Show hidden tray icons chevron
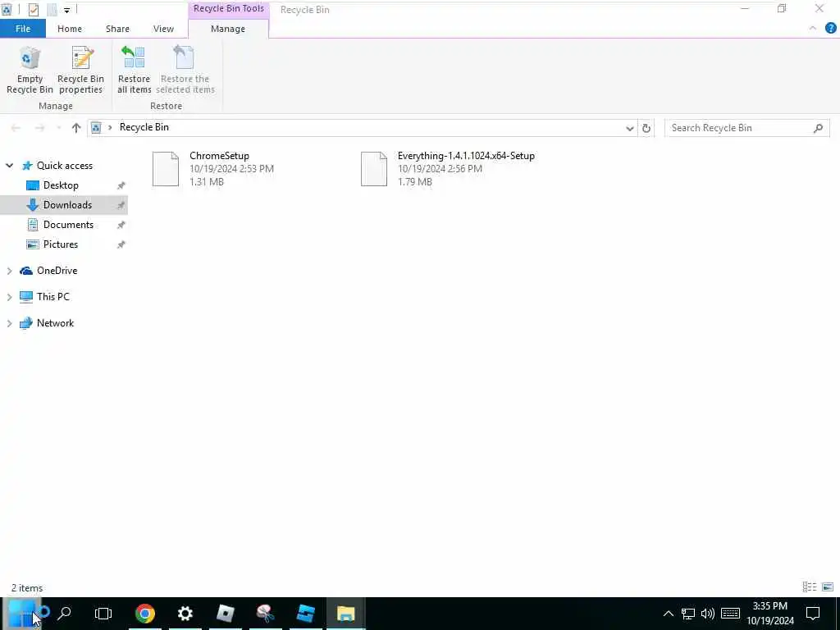The image size is (840, 630). [x=668, y=614]
